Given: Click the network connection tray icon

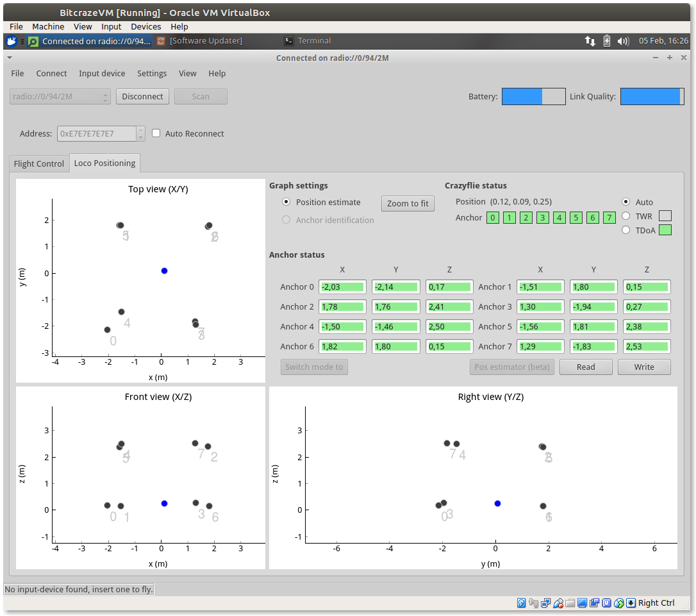Looking at the screenshot, I should click(x=590, y=41).
